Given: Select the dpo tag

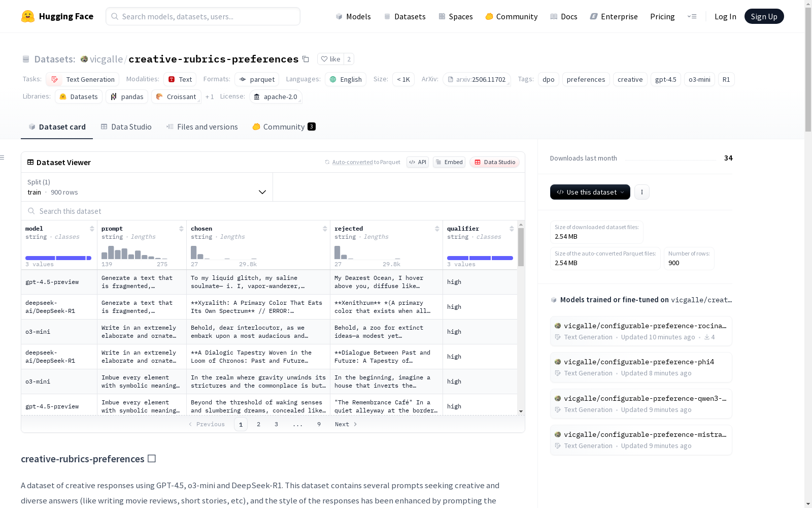Looking at the screenshot, I should coord(549,79).
